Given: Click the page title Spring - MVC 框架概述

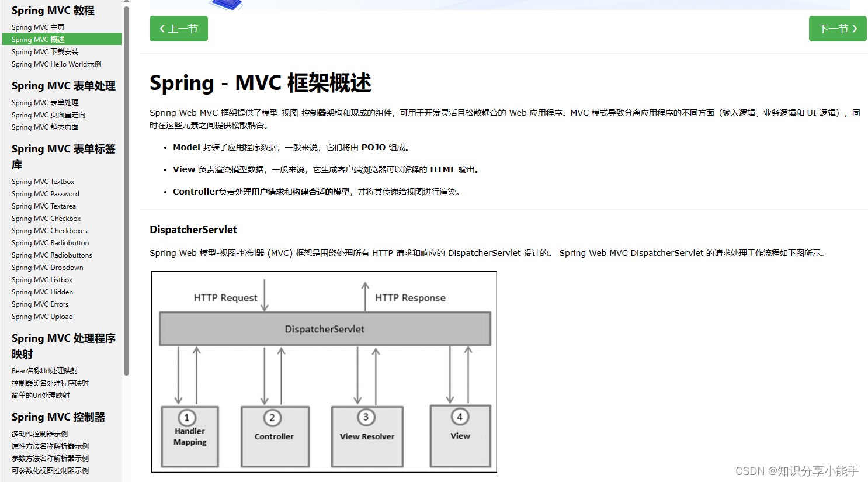Looking at the screenshot, I should (x=261, y=83).
